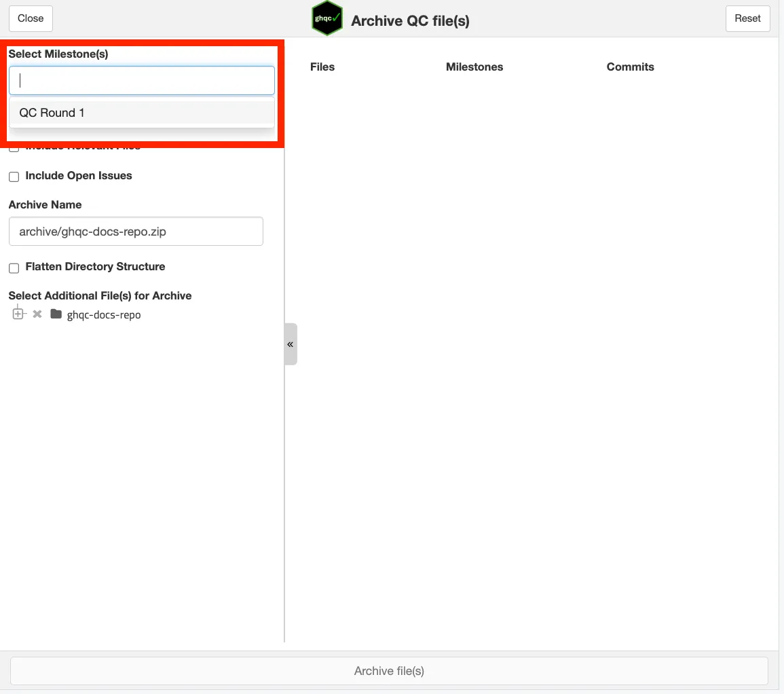Click the Archive Name text field
This screenshot has width=784, height=694.
pos(136,232)
